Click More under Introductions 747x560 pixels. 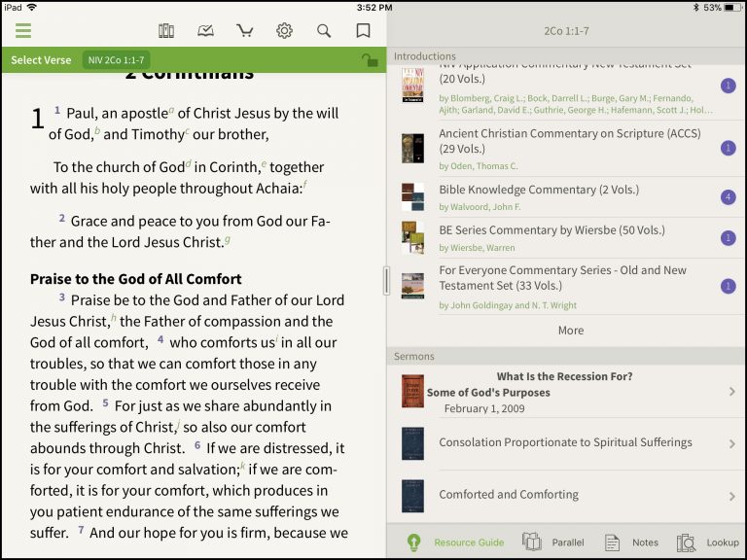point(571,330)
